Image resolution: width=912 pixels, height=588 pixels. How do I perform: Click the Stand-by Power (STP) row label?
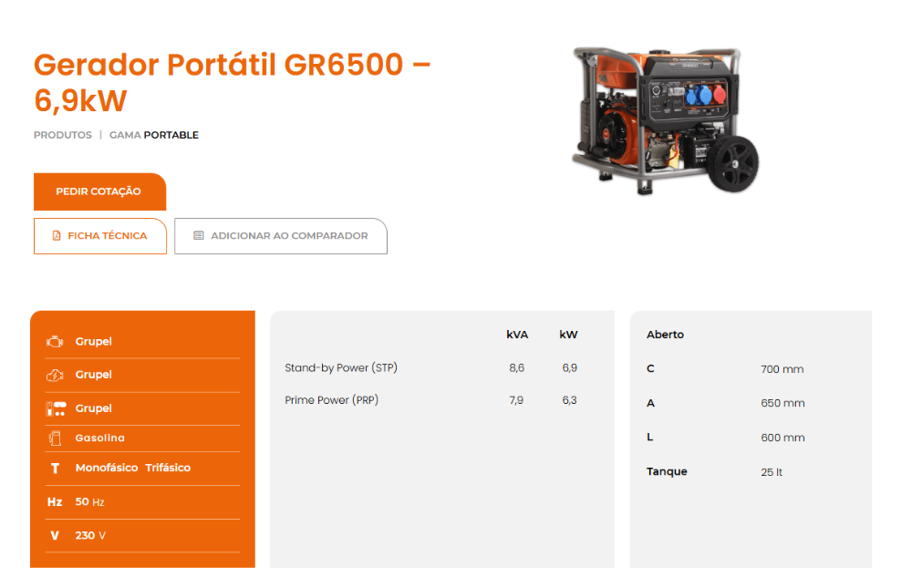[341, 368]
